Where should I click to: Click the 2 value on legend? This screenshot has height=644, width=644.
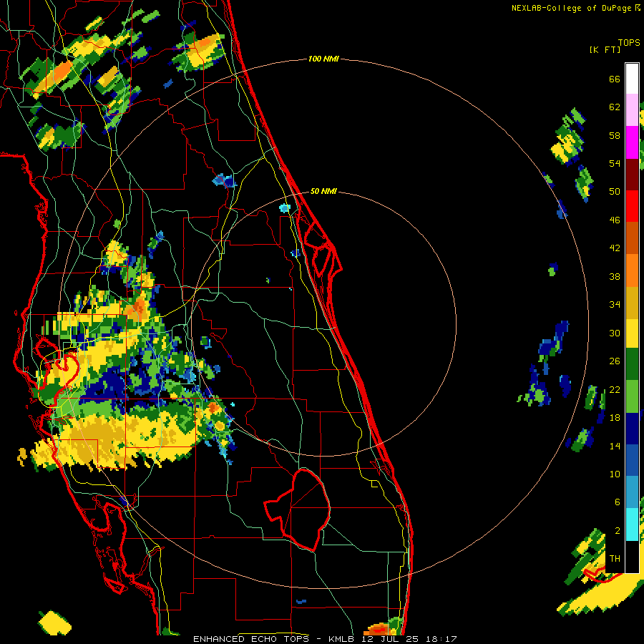(x=617, y=531)
